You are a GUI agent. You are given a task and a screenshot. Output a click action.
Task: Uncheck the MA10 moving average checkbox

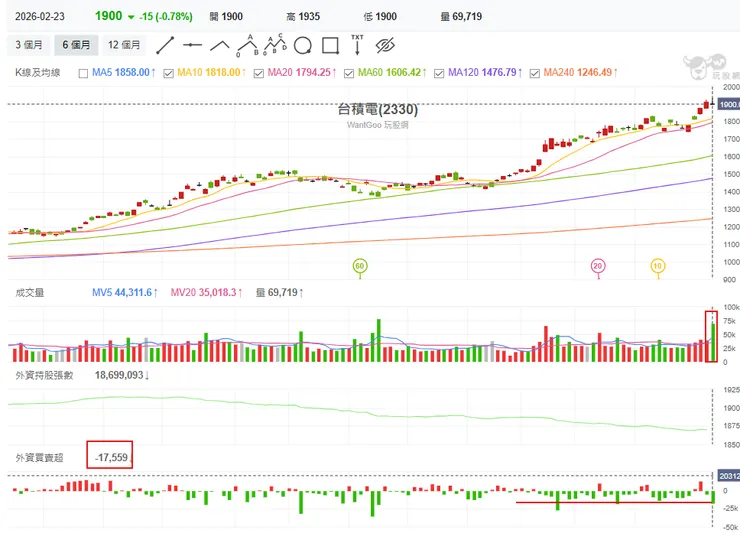click(168, 73)
